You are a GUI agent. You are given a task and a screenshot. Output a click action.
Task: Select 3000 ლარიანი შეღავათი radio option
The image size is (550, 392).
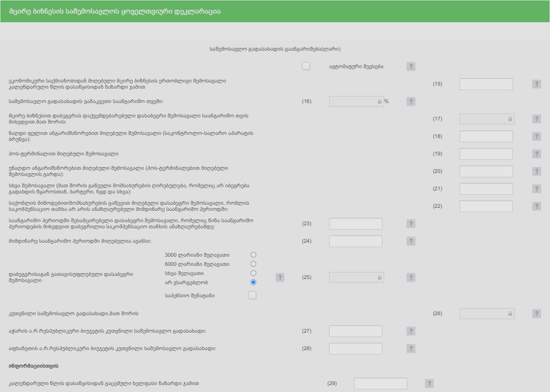tap(253, 254)
